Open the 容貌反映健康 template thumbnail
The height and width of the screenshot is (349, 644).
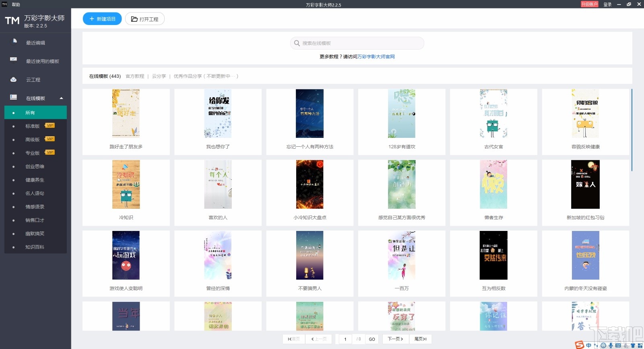[585, 114]
